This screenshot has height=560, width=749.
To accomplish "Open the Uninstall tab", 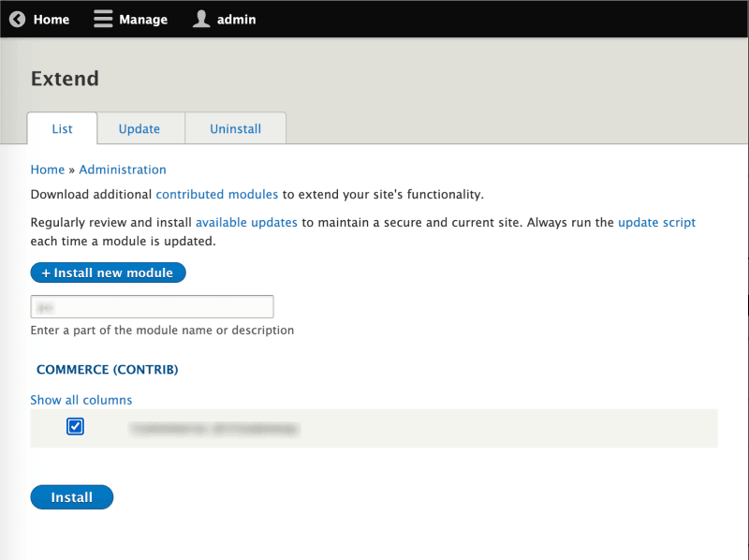I will tap(235, 129).
